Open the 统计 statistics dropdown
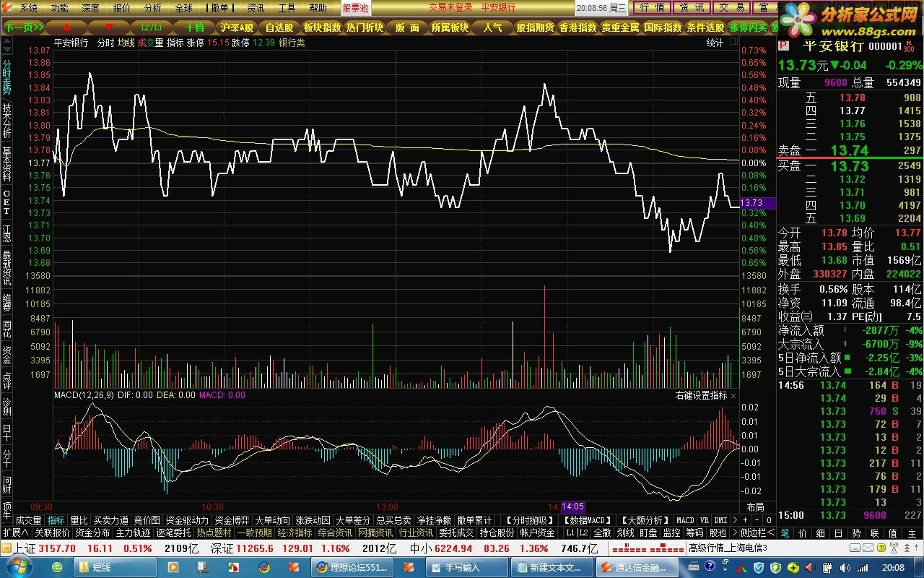The height and width of the screenshot is (578, 924). 715,43
